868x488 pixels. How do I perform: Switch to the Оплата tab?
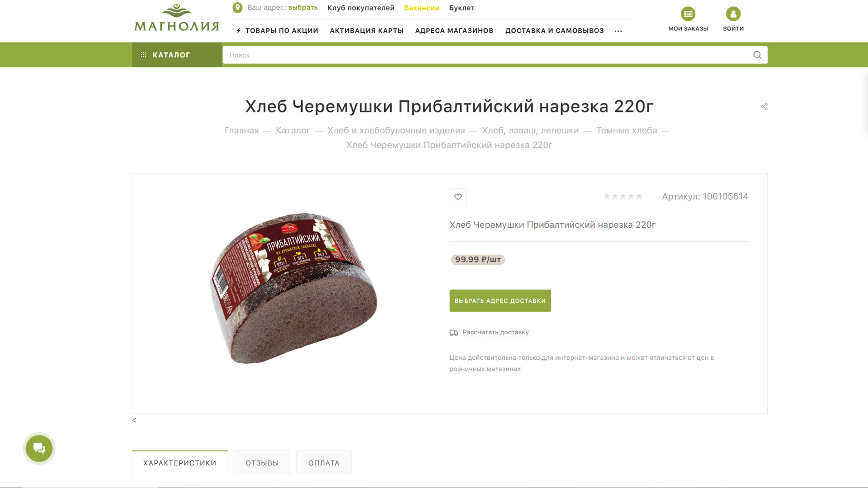(324, 463)
